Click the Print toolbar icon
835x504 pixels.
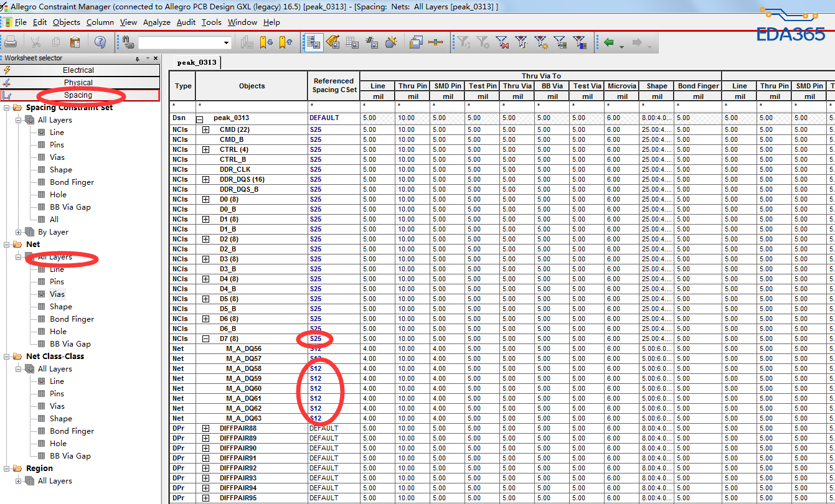[11, 42]
